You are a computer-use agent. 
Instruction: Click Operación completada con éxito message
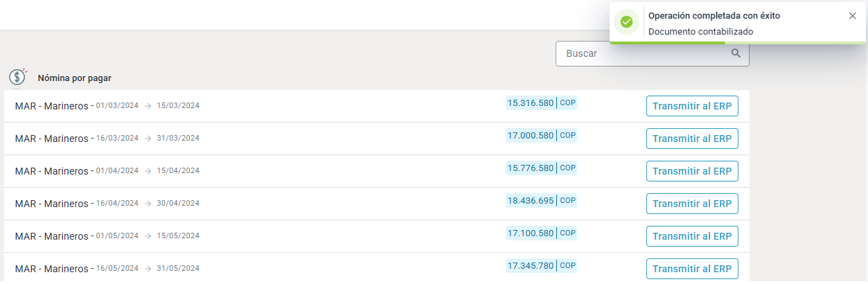[x=714, y=15]
